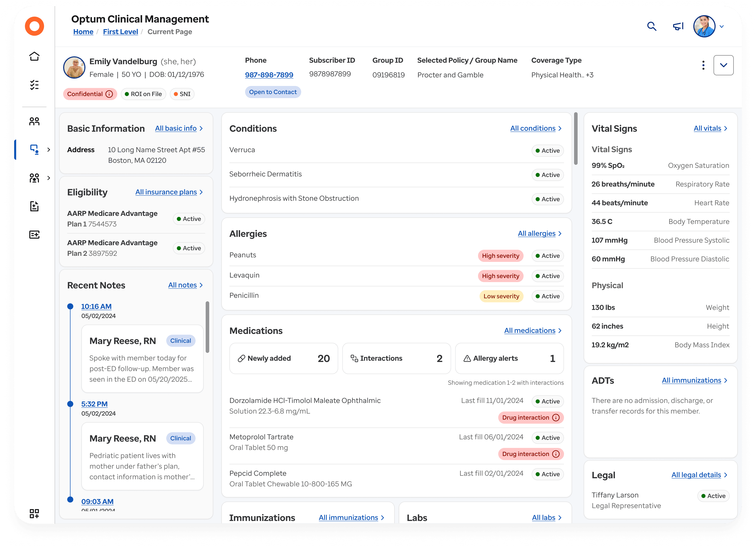
Task: Open the three-dot more options menu
Action: [703, 65]
